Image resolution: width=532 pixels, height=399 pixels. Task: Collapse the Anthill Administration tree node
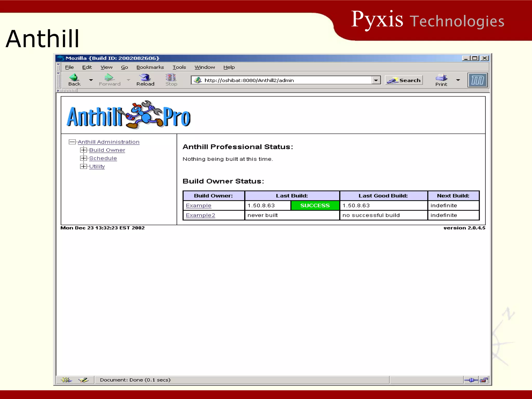(72, 142)
